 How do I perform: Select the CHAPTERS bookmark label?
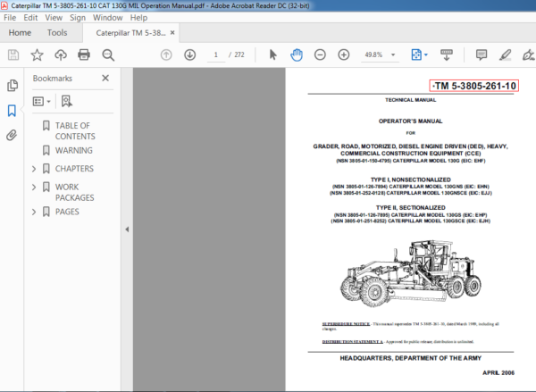click(x=74, y=169)
